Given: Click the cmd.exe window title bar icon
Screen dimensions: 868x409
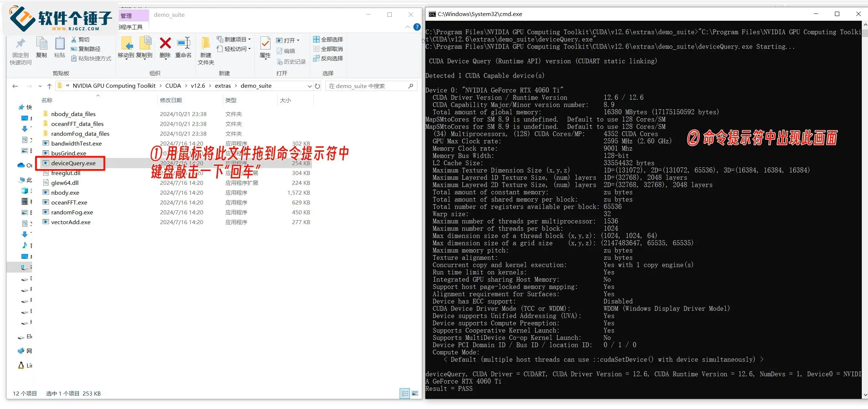Looking at the screenshot, I should coord(432,14).
